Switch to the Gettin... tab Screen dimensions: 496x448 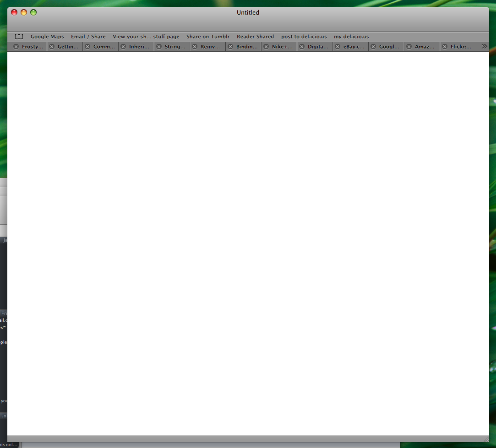click(x=68, y=47)
